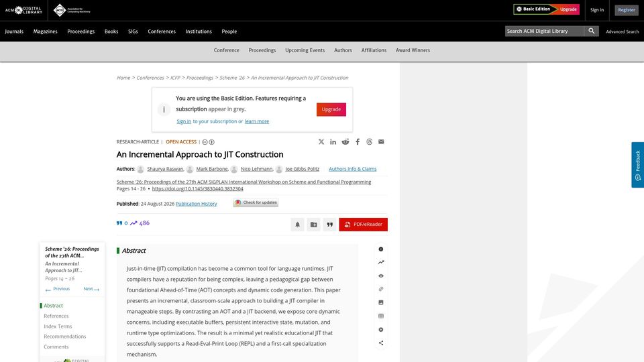Open the Magazines menu
The height and width of the screenshot is (362, 644).
[45, 32]
